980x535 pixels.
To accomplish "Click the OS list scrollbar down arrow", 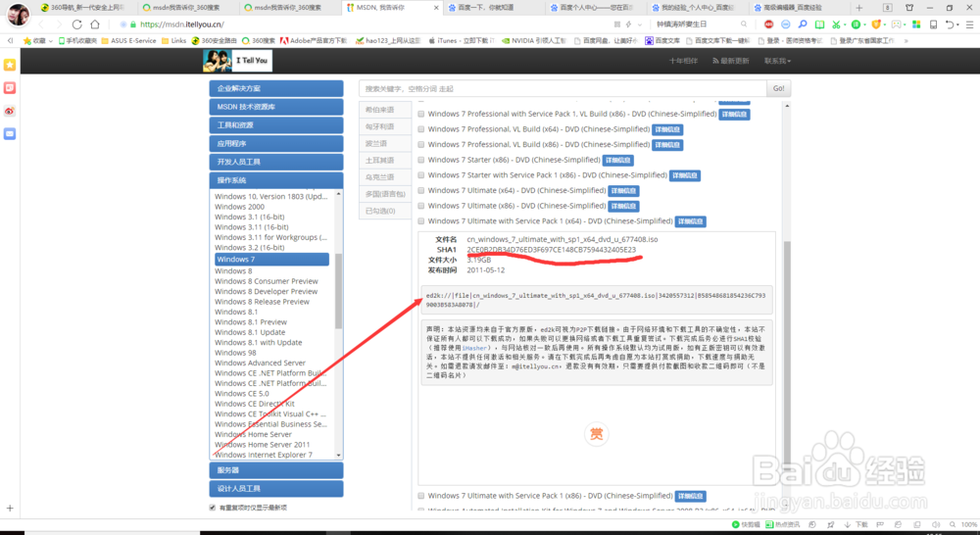I will click(339, 455).
